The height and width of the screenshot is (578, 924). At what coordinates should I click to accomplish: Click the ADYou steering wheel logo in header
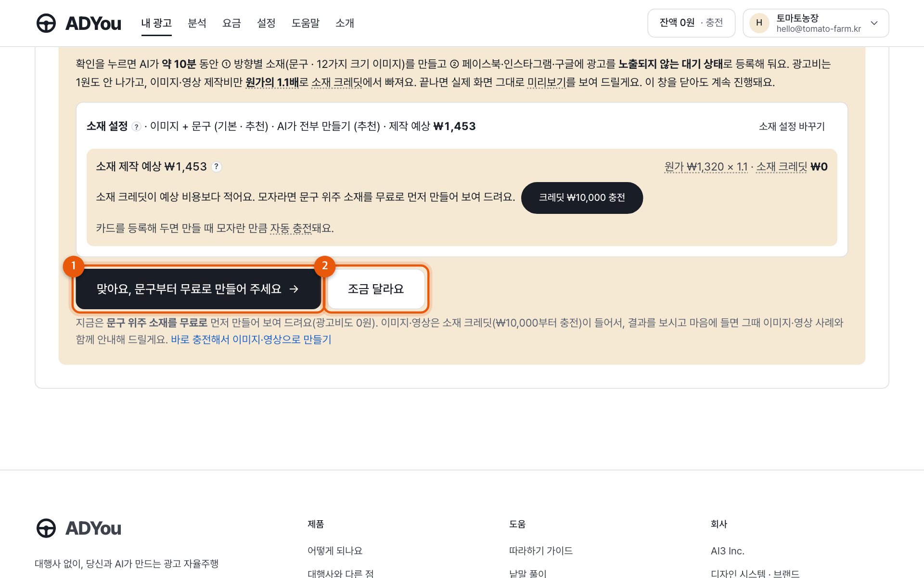point(46,23)
